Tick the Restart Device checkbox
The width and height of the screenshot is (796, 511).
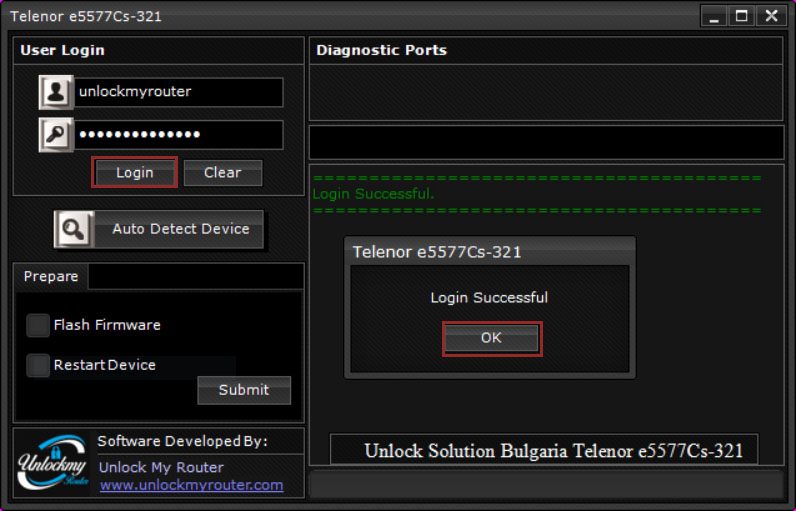pos(38,365)
